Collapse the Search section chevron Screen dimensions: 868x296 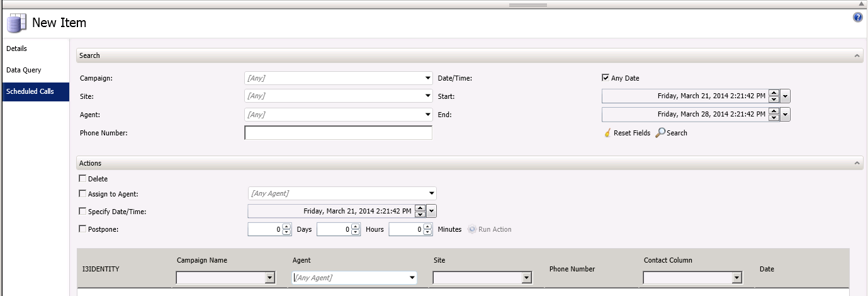pyautogui.click(x=857, y=56)
